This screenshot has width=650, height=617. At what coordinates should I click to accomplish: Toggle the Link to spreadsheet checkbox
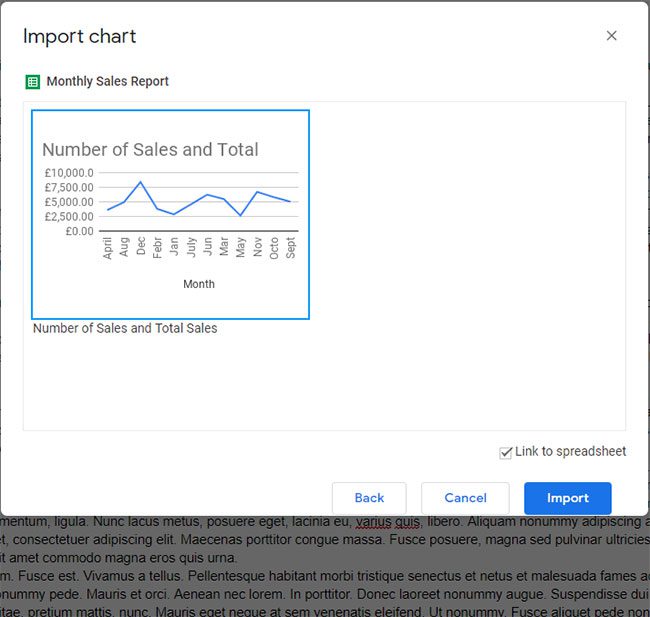[506, 453]
